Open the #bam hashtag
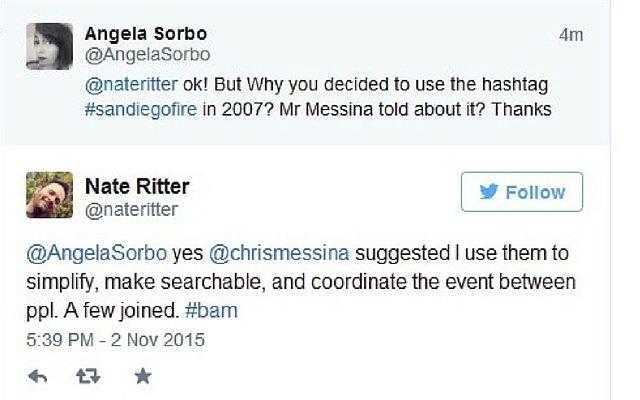Viewport: 640px width, 400px height. tap(211, 311)
